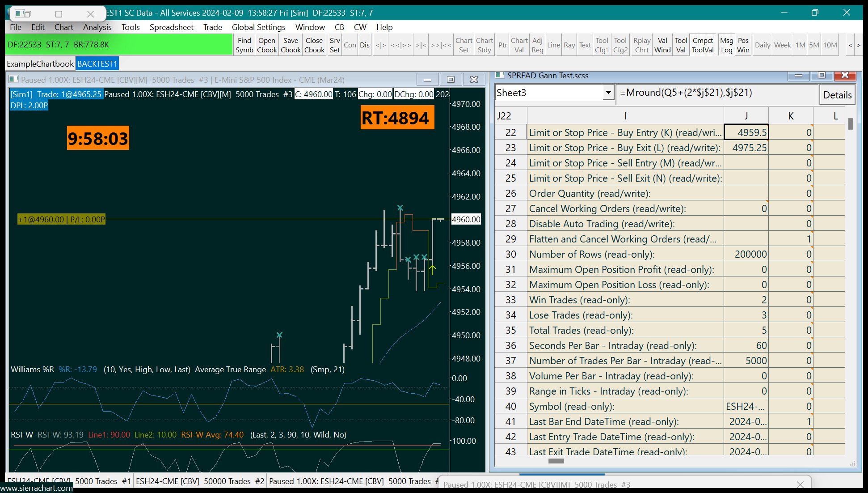Open the Msg Log toolbar button
Screen dimensions: 868x493
[x=726, y=45]
